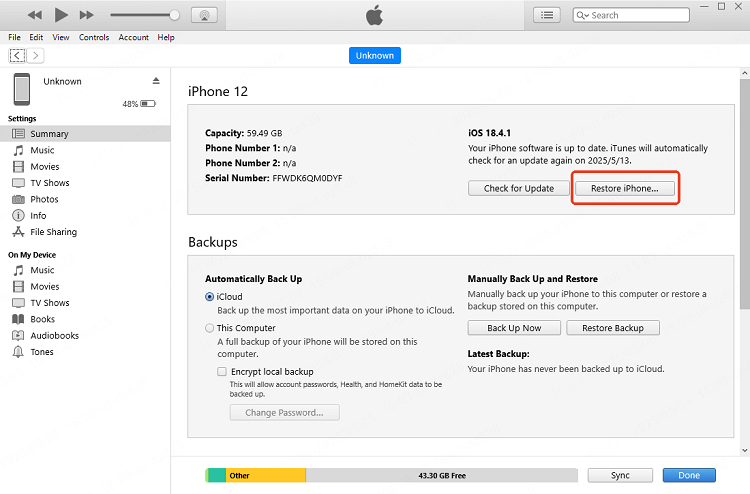Open the Account menu
This screenshot has height=494, width=750.
[x=133, y=37]
